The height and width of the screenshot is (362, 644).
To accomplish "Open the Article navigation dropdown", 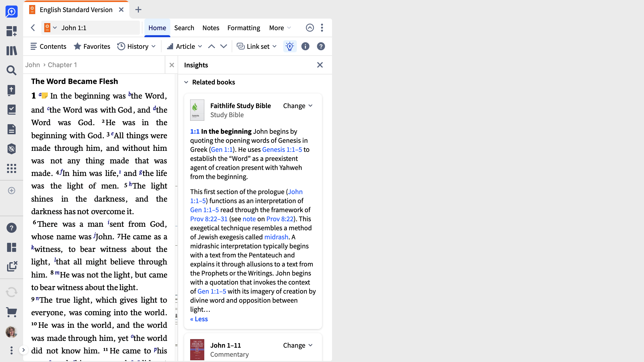I will [x=184, y=47].
